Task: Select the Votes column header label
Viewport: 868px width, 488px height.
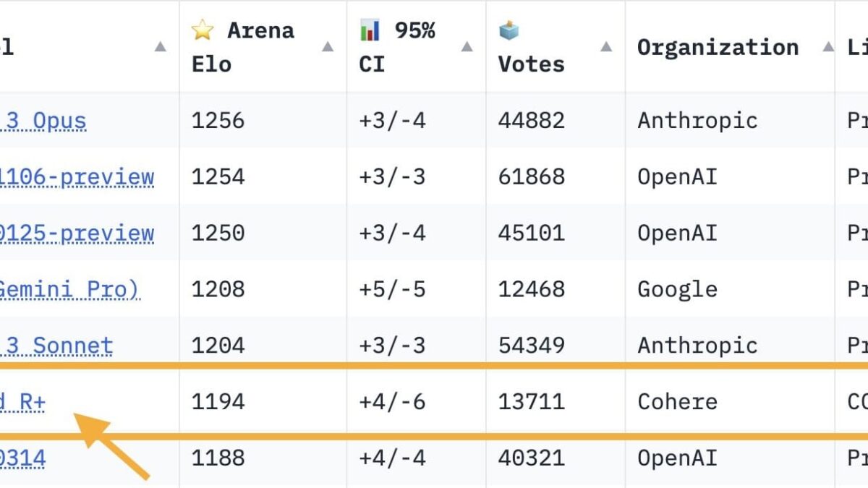Action: pyautogui.click(x=531, y=64)
